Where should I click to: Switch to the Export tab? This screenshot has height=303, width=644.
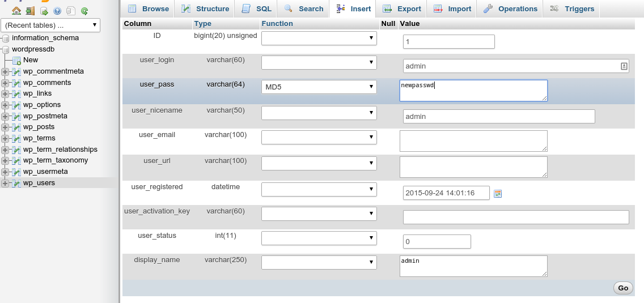402,8
